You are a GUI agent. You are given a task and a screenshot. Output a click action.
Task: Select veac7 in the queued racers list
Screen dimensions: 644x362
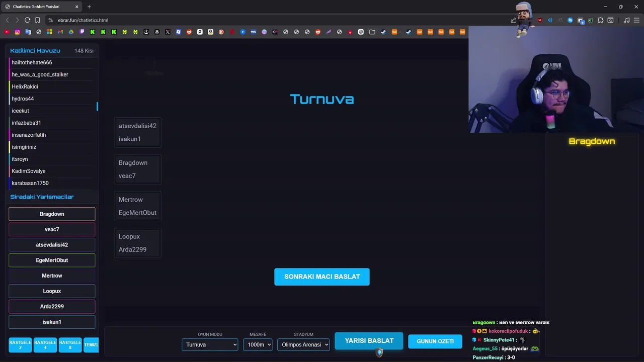pyautogui.click(x=52, y=229)
